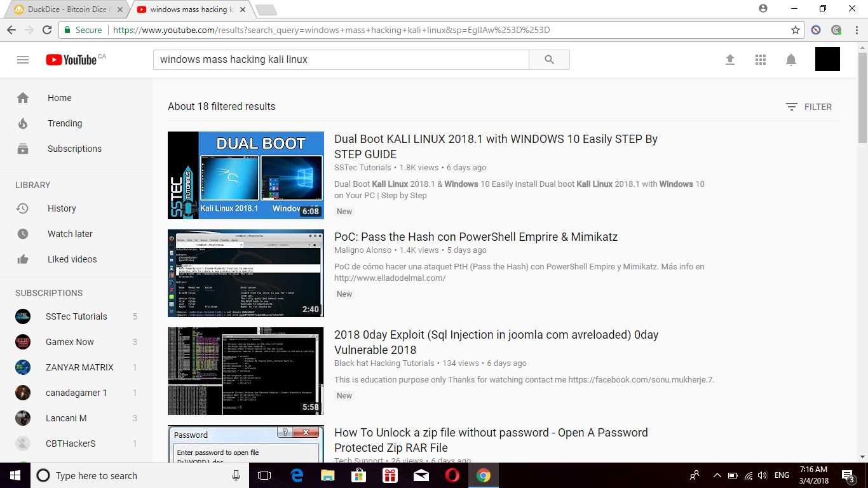Open title PoC: Pass the Hash con PowerShell
The image size is (868, 488).
point(476,237)
